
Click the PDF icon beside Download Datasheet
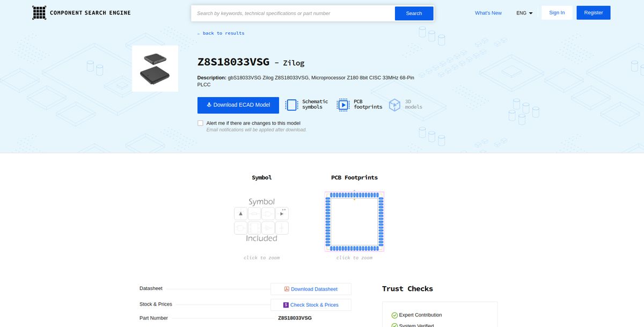point(287,289)
